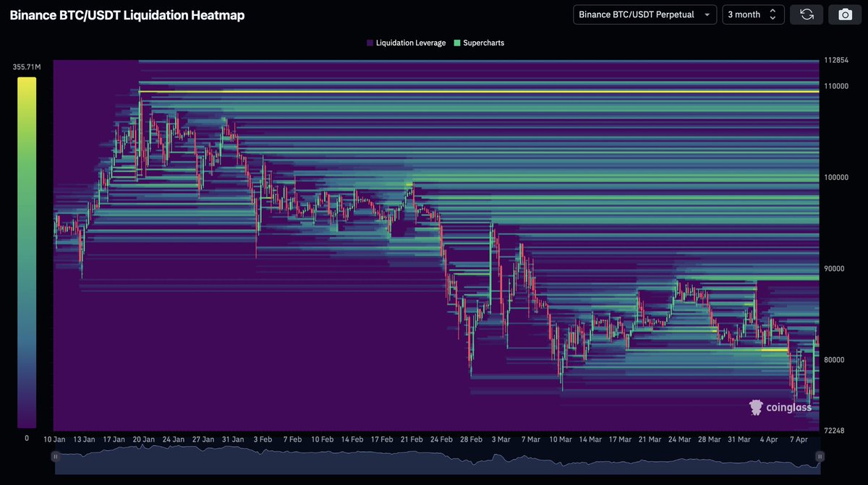
Task: Click the 20 Jan date label
Action: coord(144,439)
